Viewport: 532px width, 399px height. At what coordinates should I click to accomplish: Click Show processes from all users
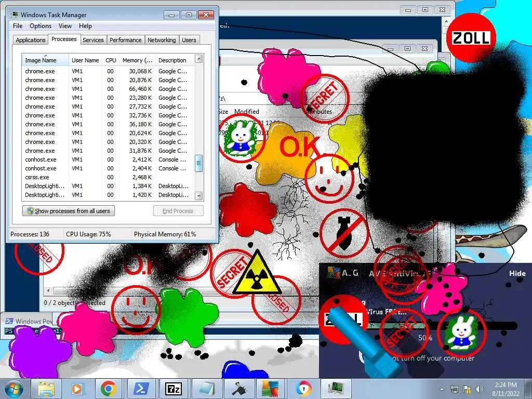[x=69, y=211]
